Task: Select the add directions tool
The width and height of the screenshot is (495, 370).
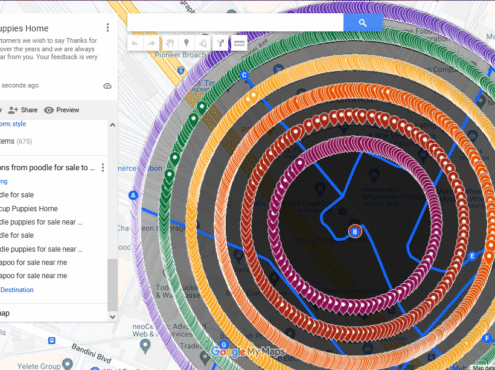Action: point(220,43)
